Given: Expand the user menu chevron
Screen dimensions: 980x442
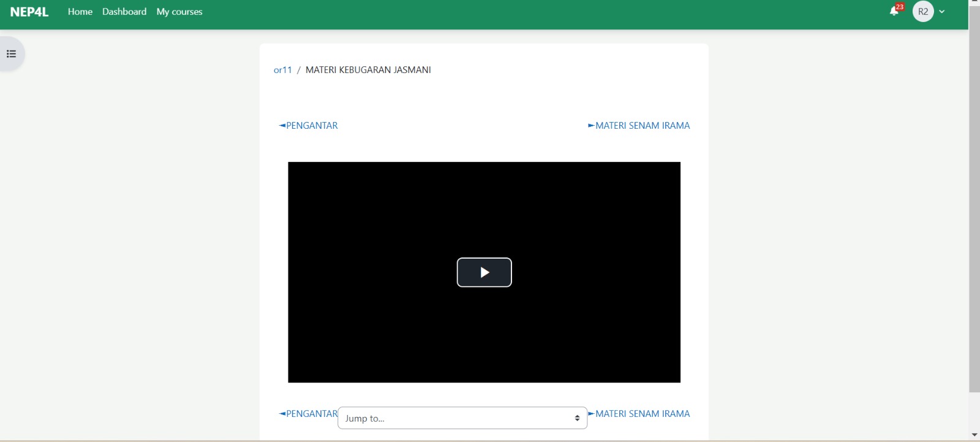Looking at the screenshot, I should coord(942,12).
